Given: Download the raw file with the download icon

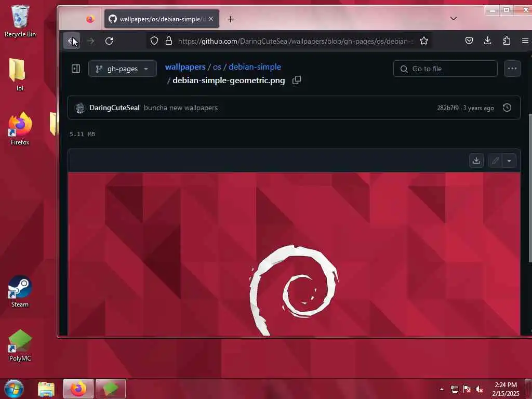Looking at the screenshot, I should [476, 161].
